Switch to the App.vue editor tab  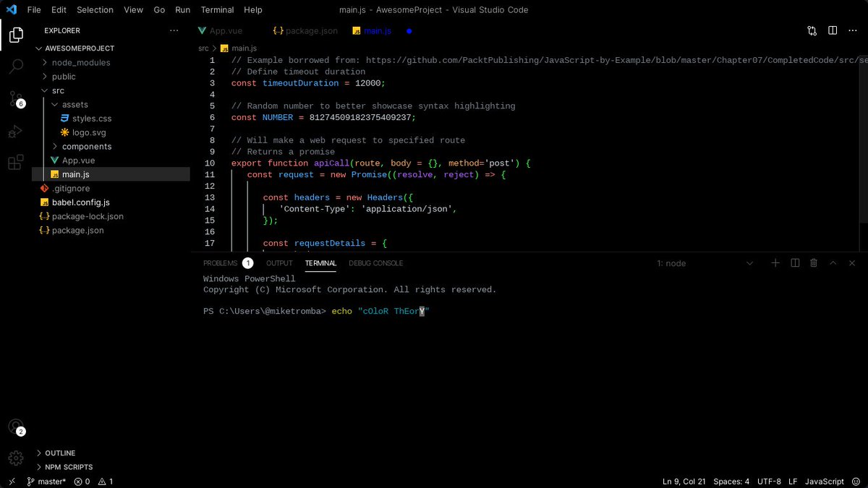221,31
